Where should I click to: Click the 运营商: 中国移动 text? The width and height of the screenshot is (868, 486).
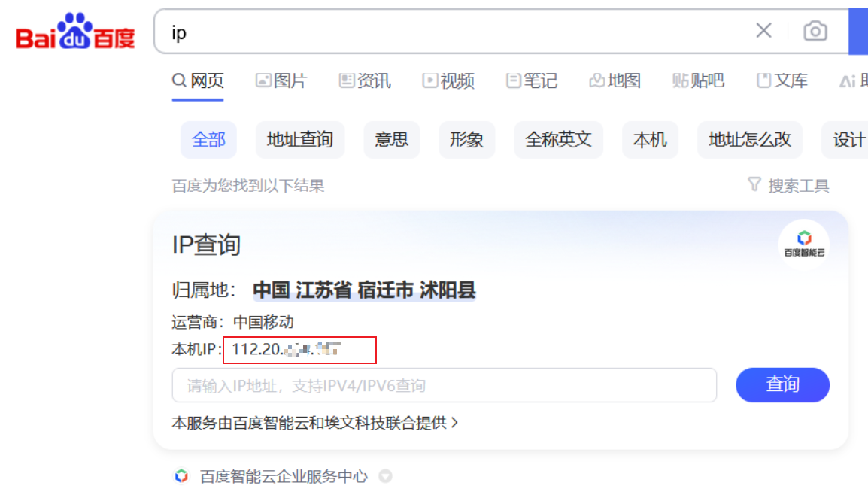[x=232, y=322]
